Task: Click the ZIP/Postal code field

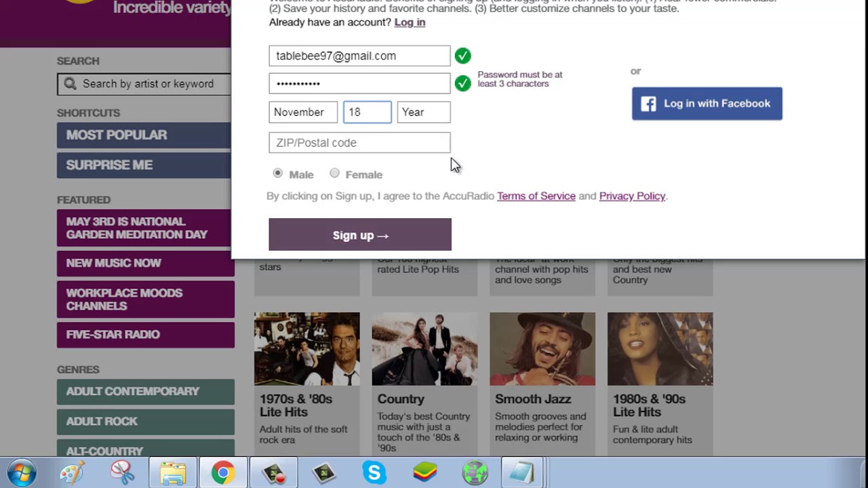Action: click(359, 142)
